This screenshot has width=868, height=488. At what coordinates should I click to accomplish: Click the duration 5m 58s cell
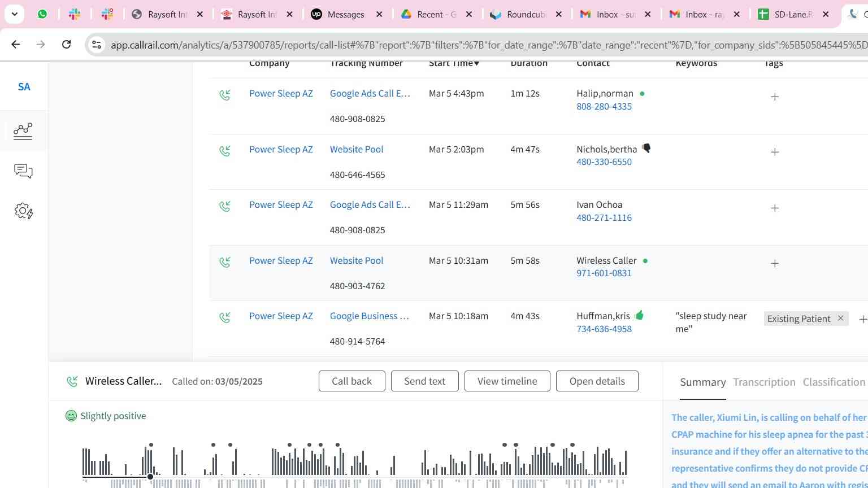tap(525, 260)
